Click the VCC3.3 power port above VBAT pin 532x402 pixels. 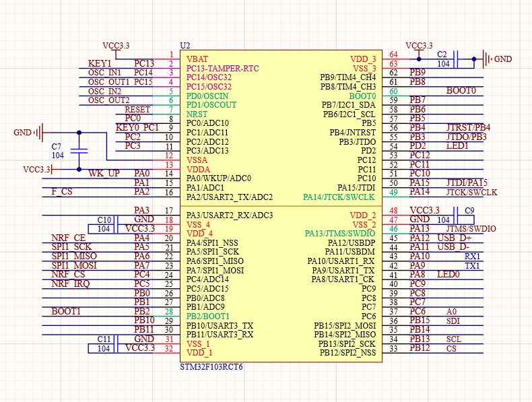tap(116, 49)
